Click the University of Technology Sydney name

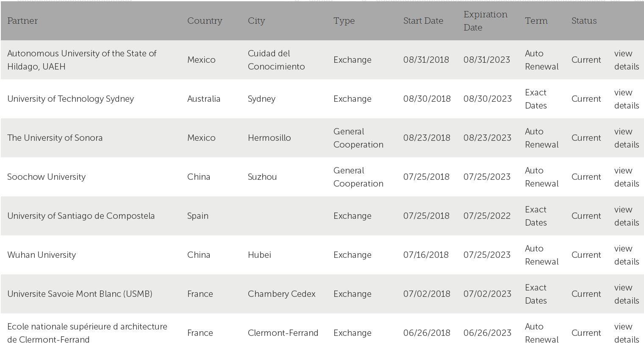pos(70,99)
